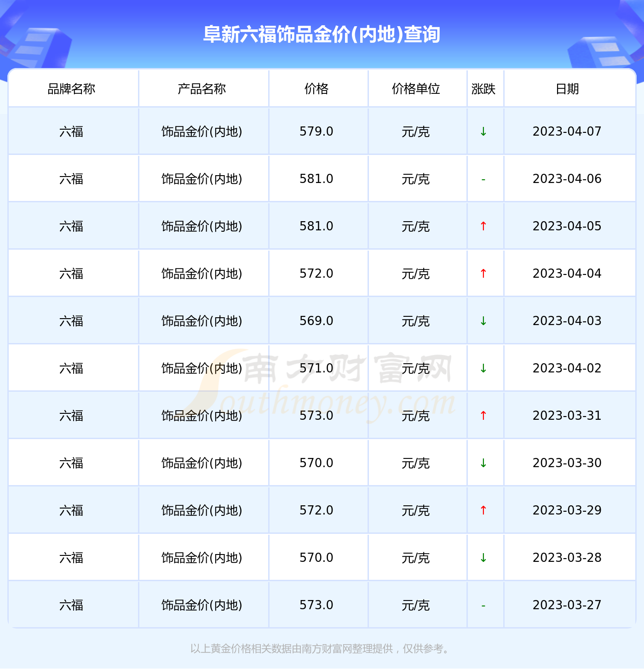Click the green down arrow for 2023-03-30

(483, 463)
